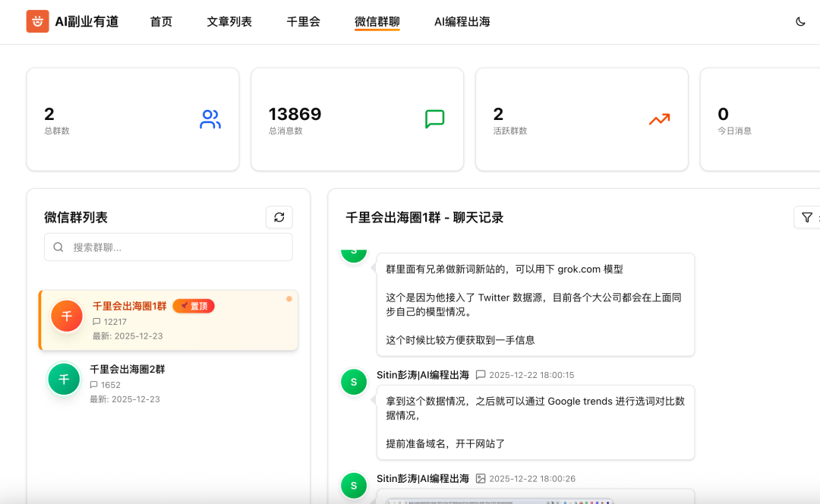Click the search magnifier in the group list
This screenshot has height=504, width=820.
[x=58, y=247]
